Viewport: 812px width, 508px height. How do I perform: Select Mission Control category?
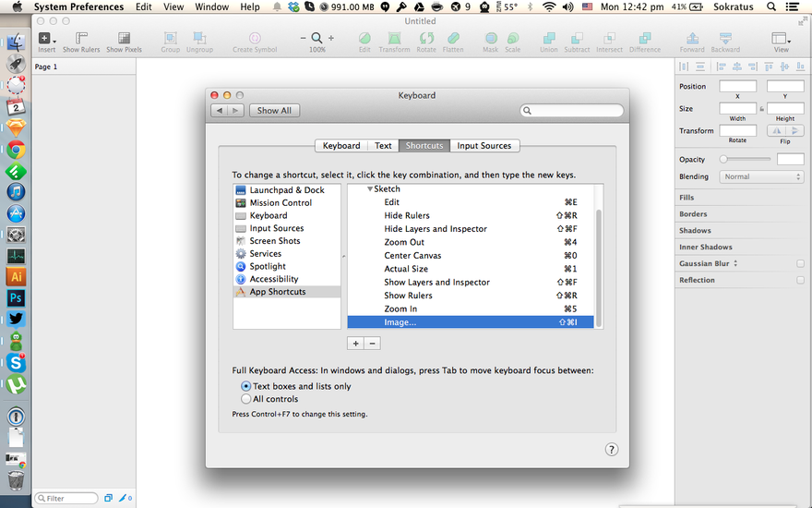tap(287, 202)
